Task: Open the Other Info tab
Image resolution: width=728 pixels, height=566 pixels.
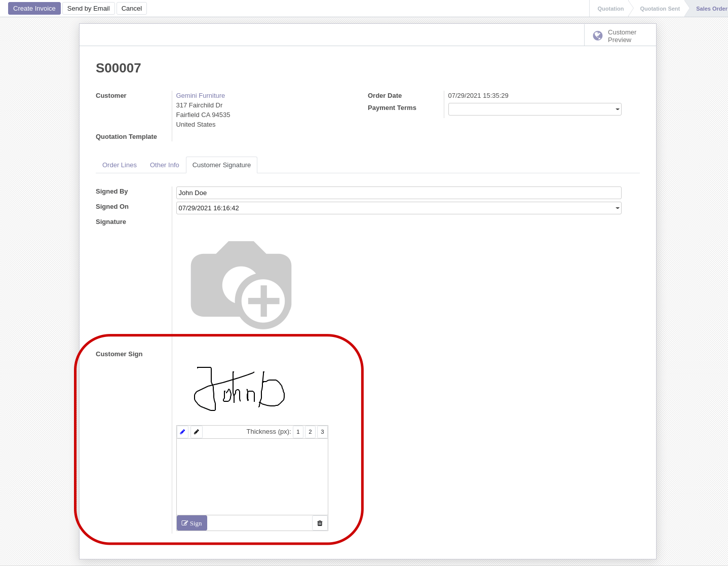Action: coord(164,165)
